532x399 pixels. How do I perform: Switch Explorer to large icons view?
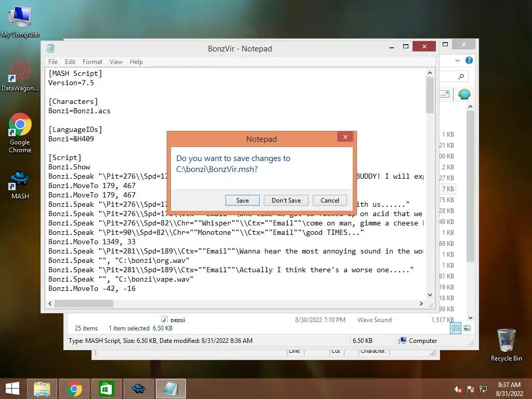pyautogui.click(x=467, y=328)
